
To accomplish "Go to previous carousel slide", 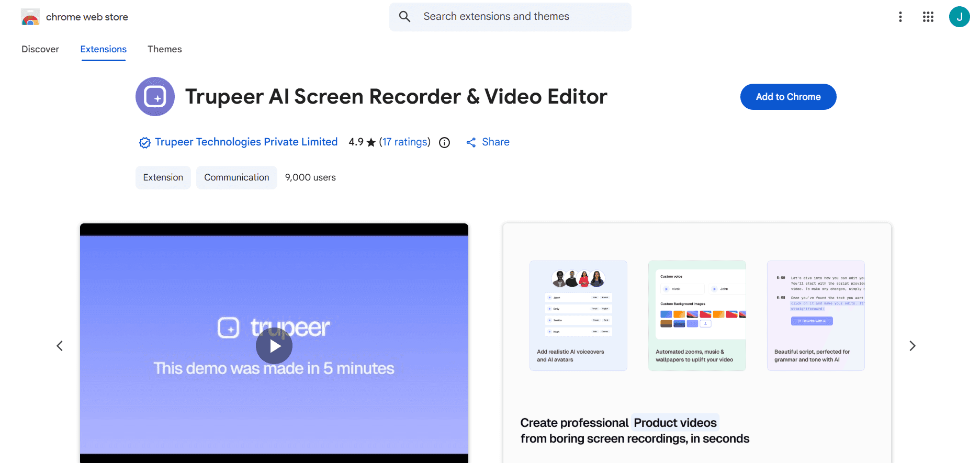I will click(x=60, y=346).
